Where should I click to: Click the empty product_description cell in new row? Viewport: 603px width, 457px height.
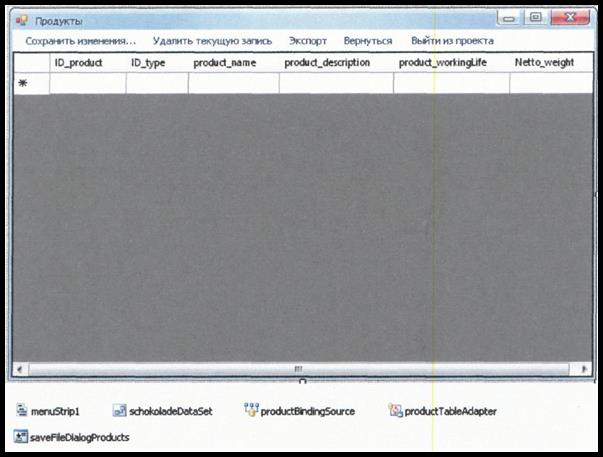tap(336, 83)
